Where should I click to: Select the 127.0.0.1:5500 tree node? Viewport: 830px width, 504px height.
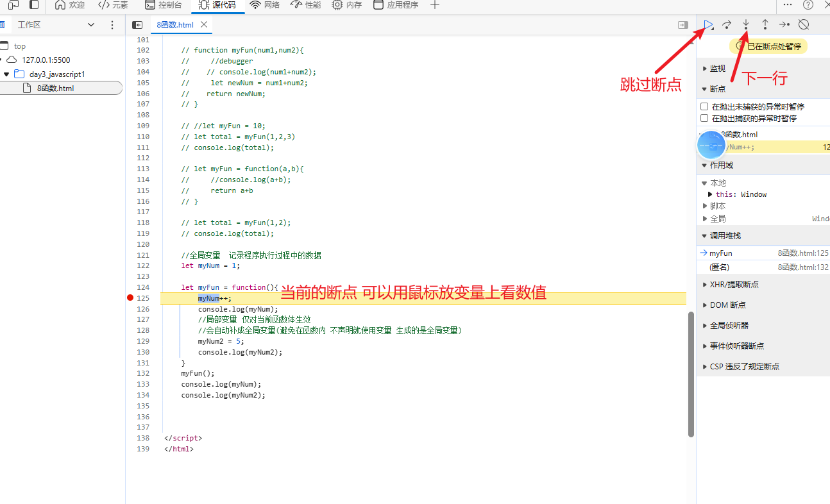(46, 60)
